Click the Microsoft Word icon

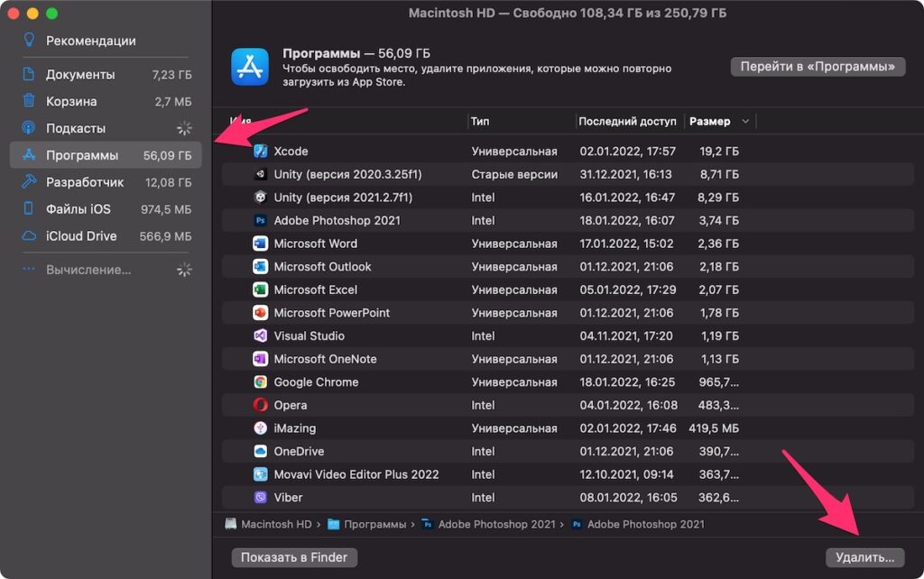pyautogui.click(x=261, y=244)
